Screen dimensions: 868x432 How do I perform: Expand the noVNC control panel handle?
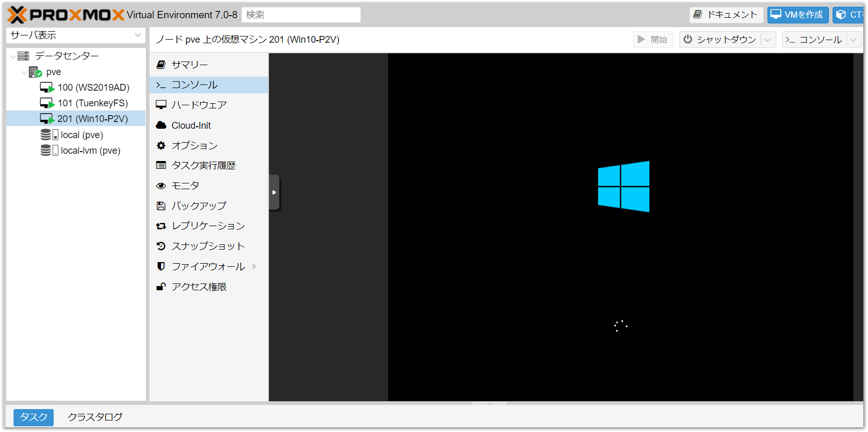(x=274, y=192)
